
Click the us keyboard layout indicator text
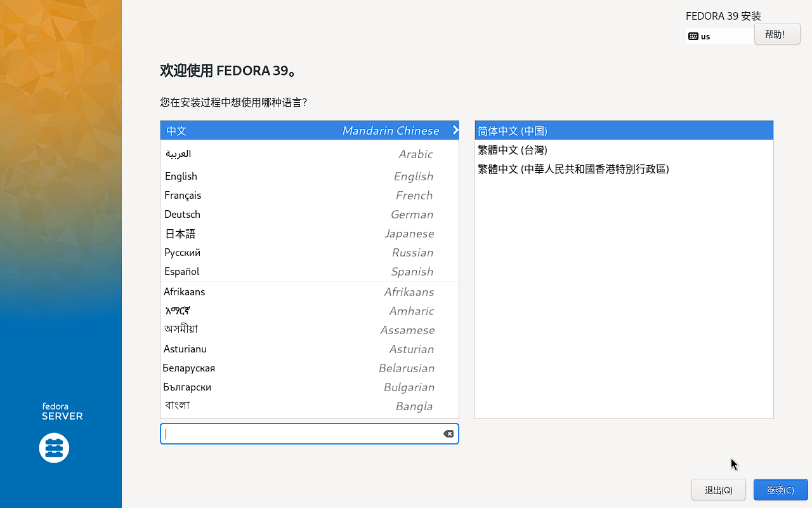coord(705,36)
